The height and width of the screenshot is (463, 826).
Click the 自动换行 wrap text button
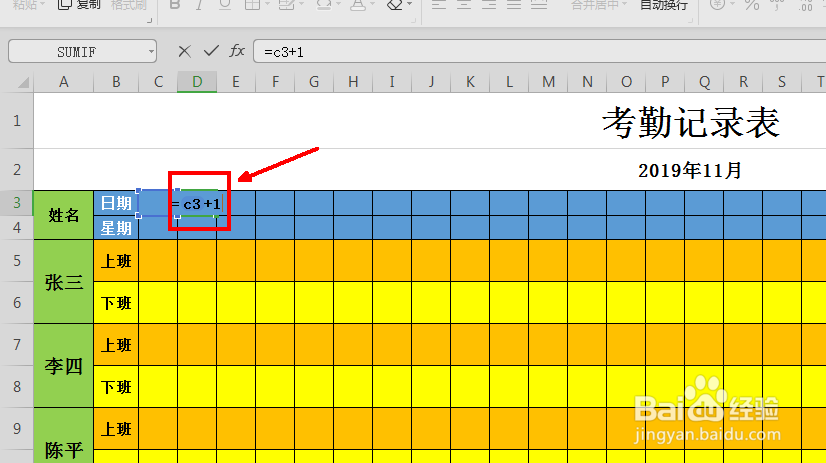coord(663,5)
